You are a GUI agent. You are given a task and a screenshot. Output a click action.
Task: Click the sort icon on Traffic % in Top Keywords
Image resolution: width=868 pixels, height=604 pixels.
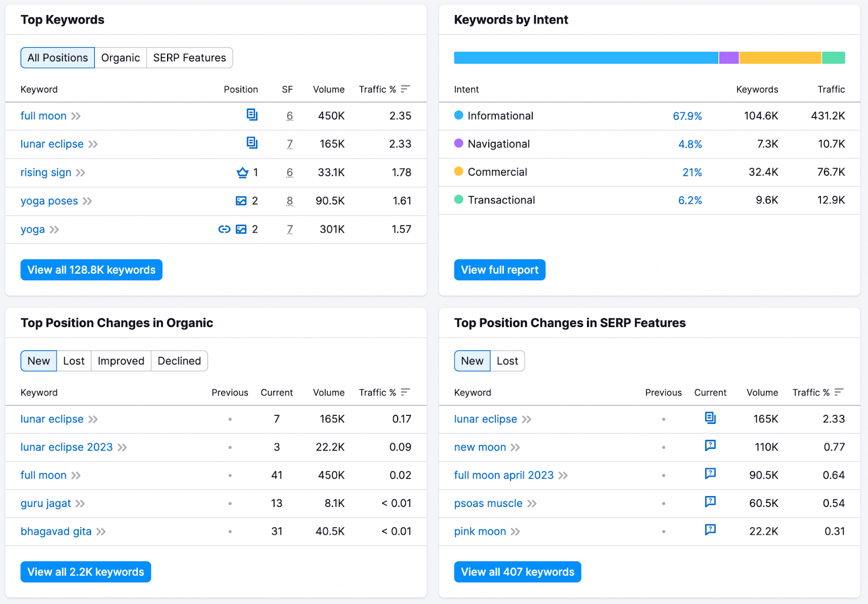pyautogui.click(x=405, y=88)
